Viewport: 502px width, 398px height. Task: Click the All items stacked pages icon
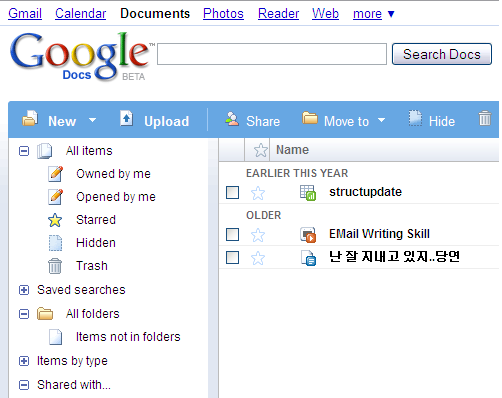(45, 151)
